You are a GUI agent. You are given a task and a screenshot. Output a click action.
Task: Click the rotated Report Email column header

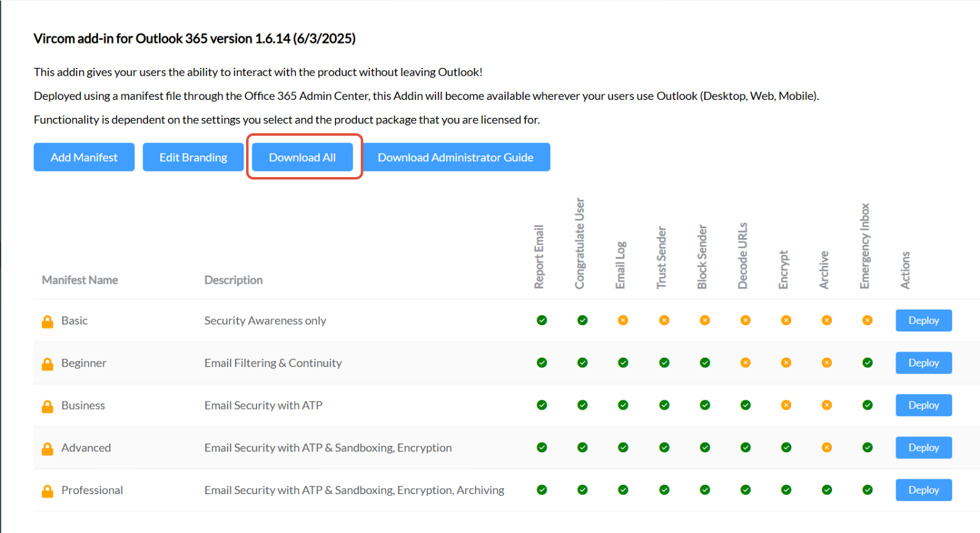539,257
